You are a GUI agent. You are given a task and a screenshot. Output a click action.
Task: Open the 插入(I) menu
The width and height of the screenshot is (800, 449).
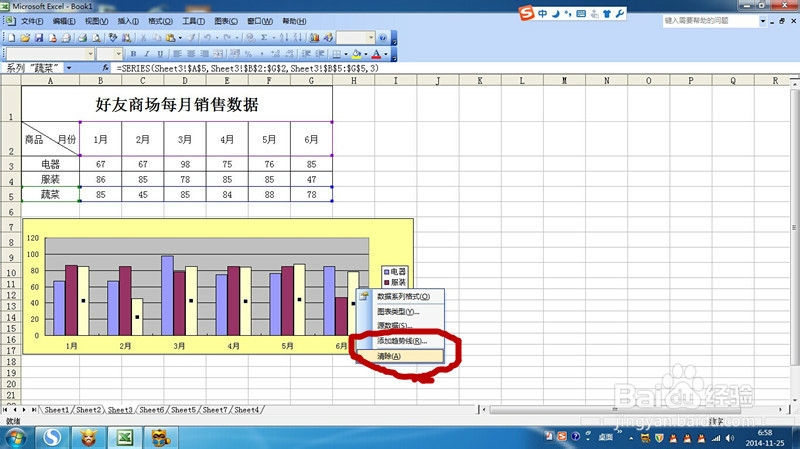[128, 21]
